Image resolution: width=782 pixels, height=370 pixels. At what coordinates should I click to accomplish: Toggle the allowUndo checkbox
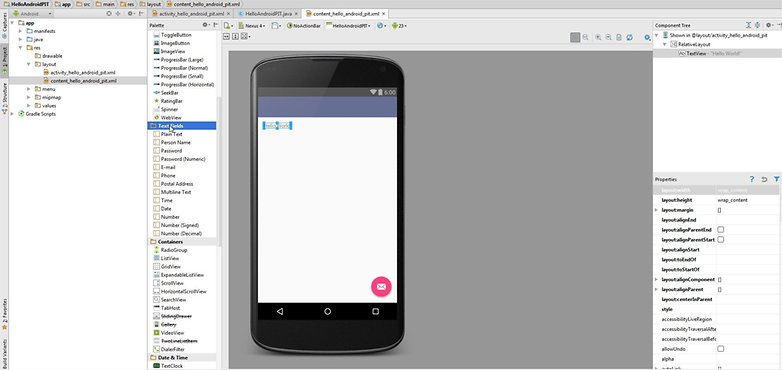(x=721, y=349)
